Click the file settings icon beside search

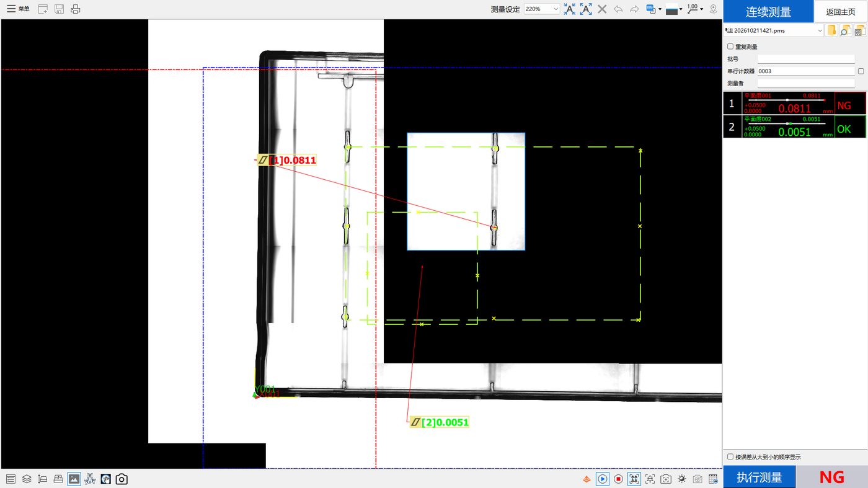coord(859,30)
